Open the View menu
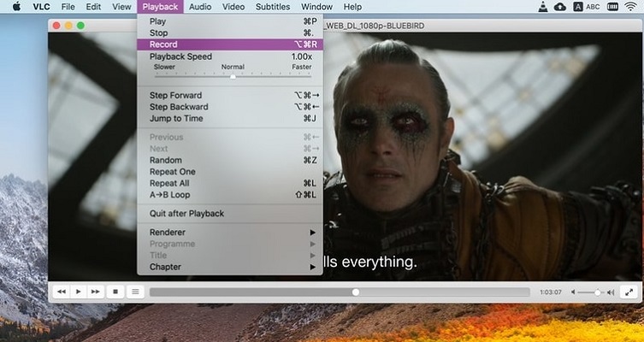This screenshot has height=342, width=644. tap(121, 7)
